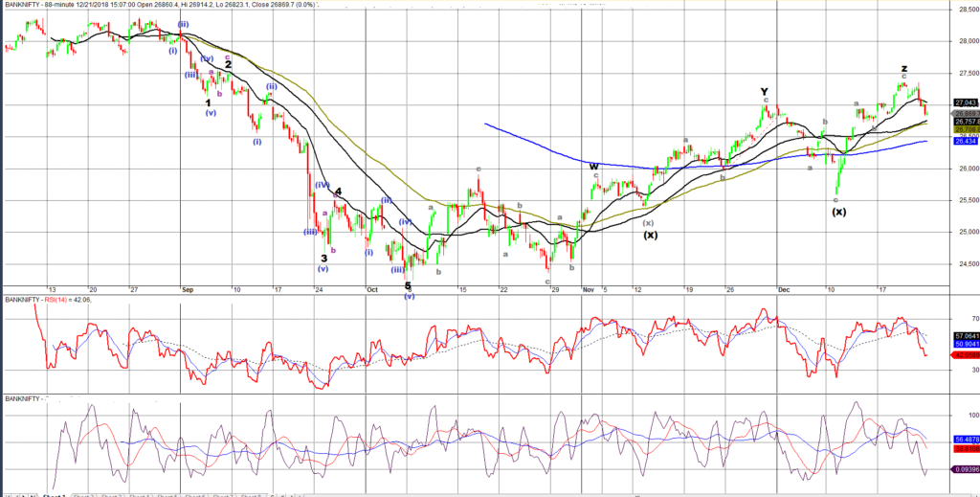Viewport: 980px width, 497px height.
Task: Select the black wave 5 label
Action: tap(408, 285)
